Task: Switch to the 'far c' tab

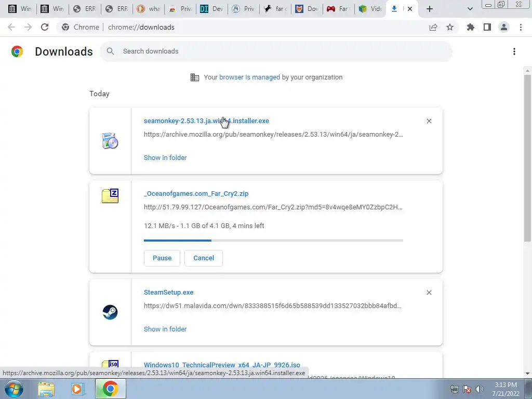Action: 275,9
